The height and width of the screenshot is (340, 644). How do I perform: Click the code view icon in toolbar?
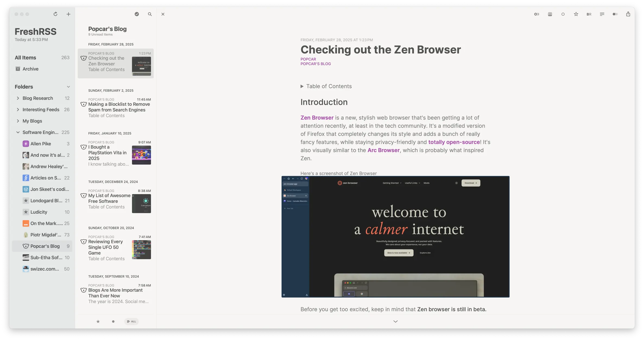(x=550, y=14)
